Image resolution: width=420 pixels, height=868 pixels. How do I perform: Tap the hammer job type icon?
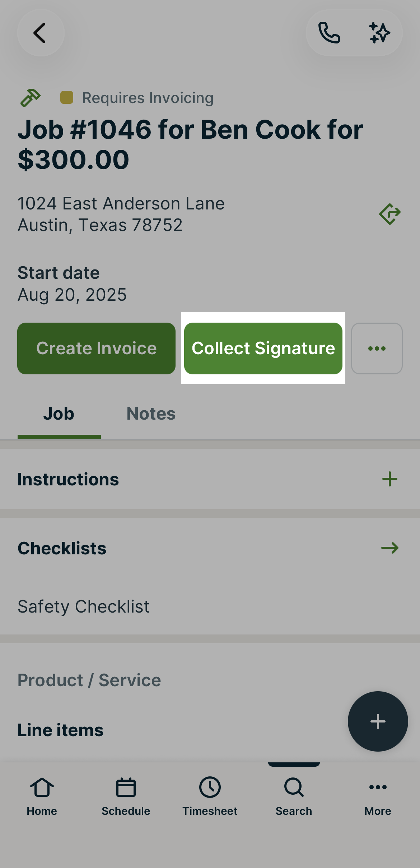31,98
